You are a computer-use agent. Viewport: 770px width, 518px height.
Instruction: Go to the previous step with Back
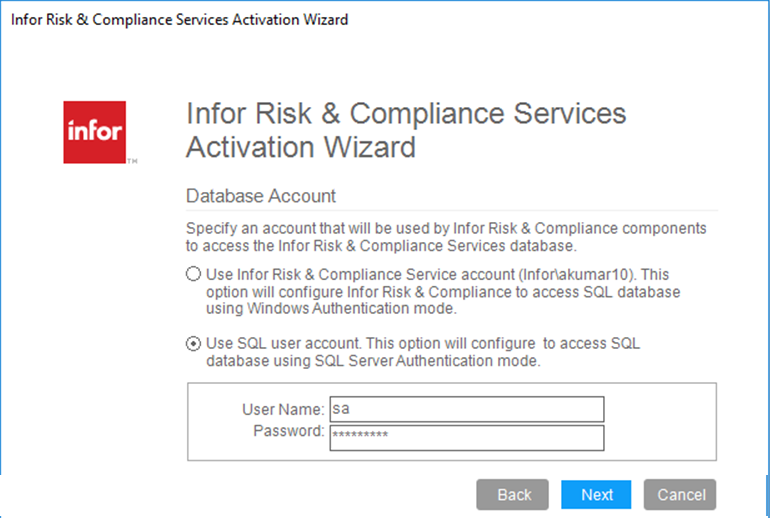[x=514, y=494]
